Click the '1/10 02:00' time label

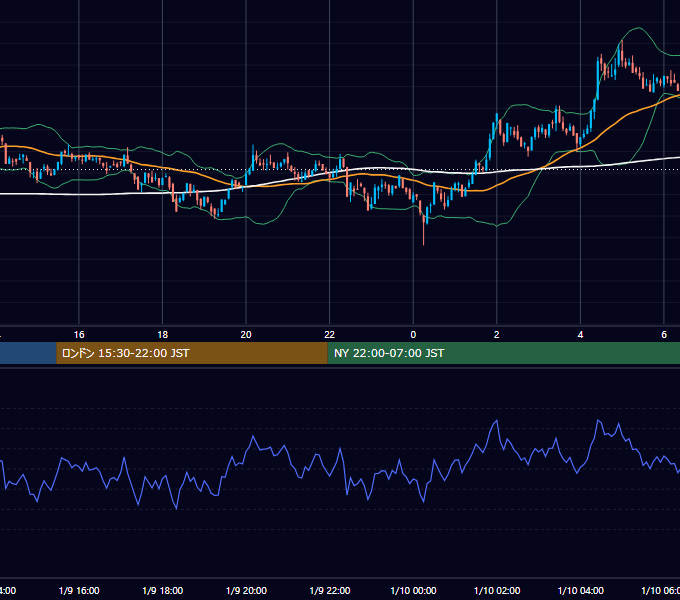[497, 590]
